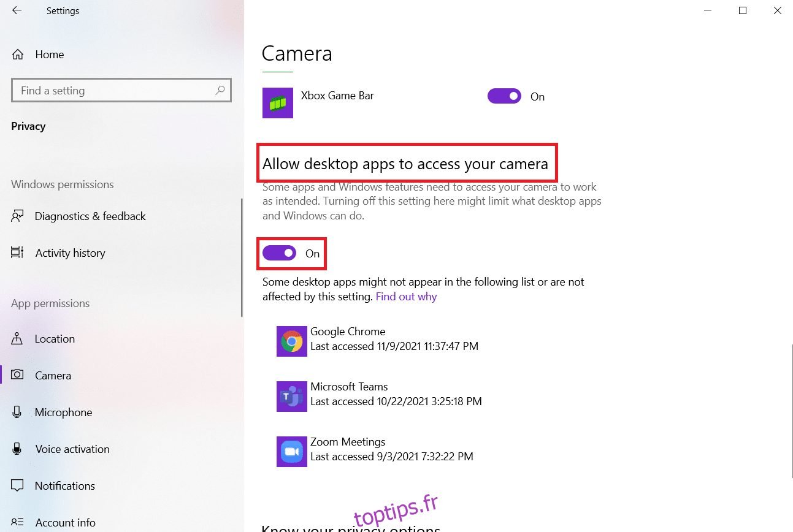Click Last accessed 10/22/2021 3:25:18 PM text

pos(396,401)
